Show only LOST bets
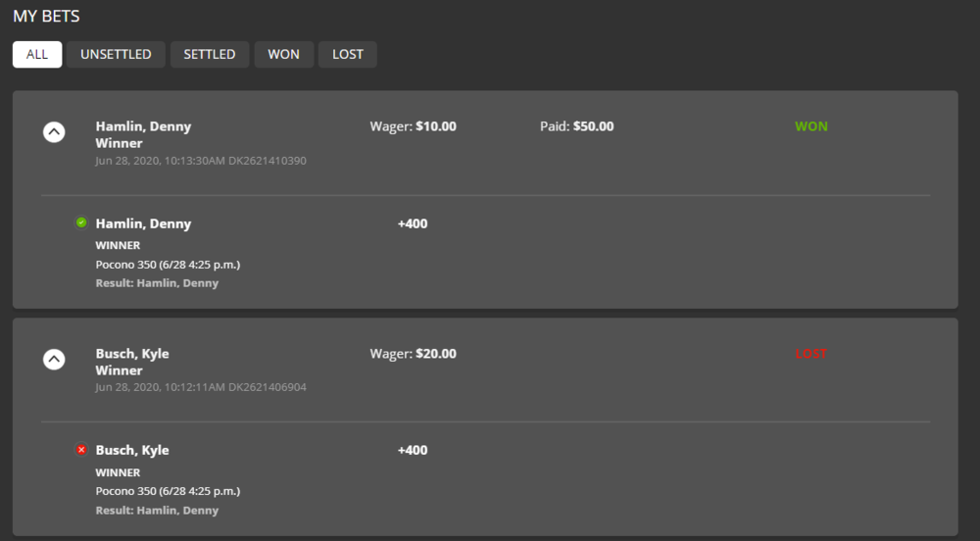 coord(348,54)
